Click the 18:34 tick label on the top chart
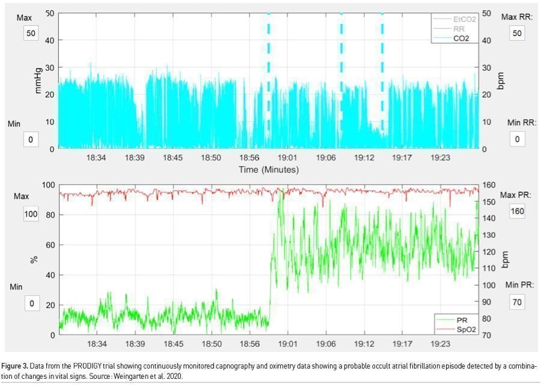Screen dimensions: 541x392 (96, 158)
